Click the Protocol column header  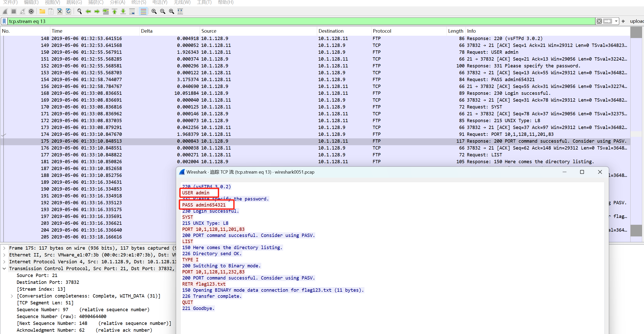382,31
